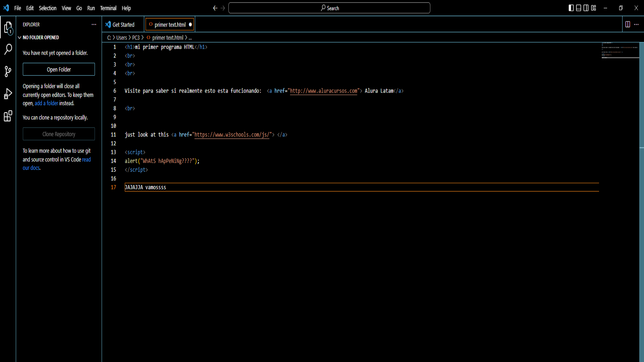The height and width of the screenshot is (362, 644).
Task: Click the Users breadcrumb segment
Action: pos(121,38)
